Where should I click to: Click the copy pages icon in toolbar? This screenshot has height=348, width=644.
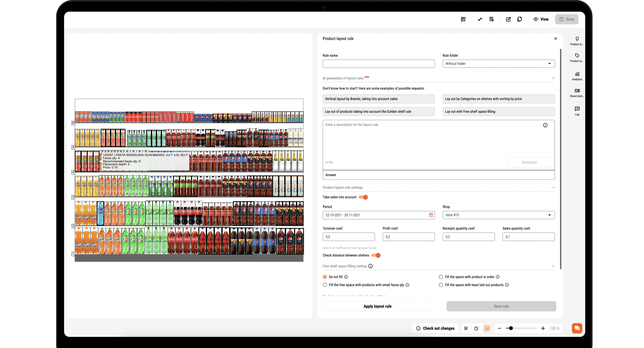[x=519, y=19]
